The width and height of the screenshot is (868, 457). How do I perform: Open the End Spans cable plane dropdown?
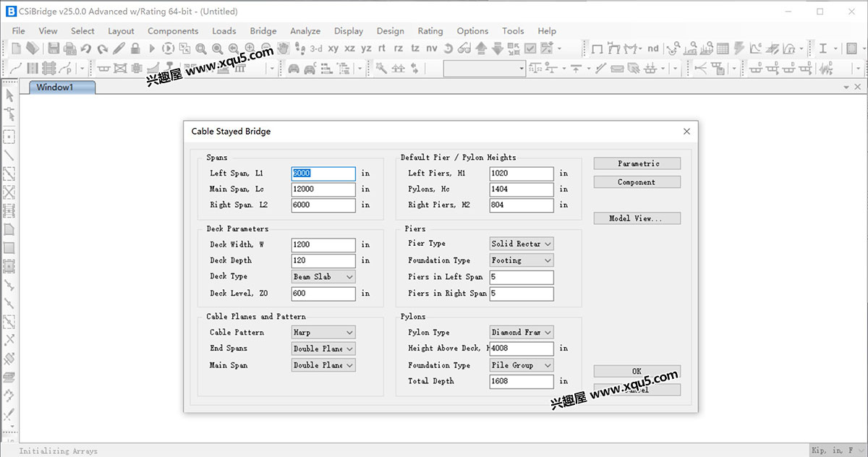click(x=323, y=349)
